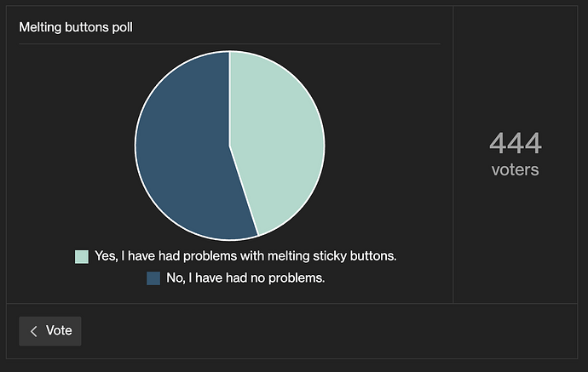Click the 'Melting buttons poll' title
This screenshot has height=372, width=588.
76,27
